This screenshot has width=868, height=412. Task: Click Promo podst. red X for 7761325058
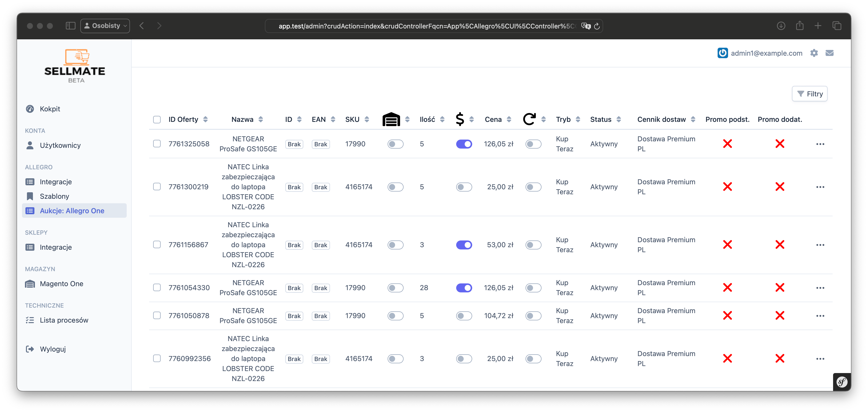click(x=728, y=144)
